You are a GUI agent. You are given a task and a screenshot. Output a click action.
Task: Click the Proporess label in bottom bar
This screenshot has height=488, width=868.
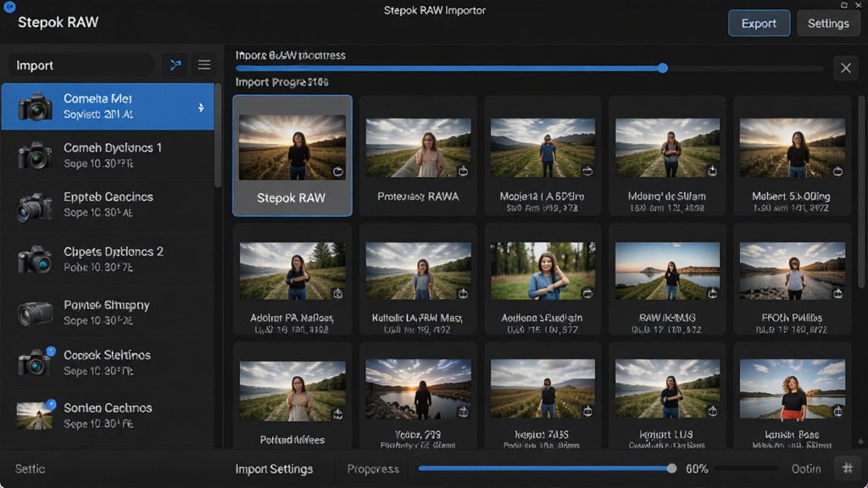click(373, 469)
